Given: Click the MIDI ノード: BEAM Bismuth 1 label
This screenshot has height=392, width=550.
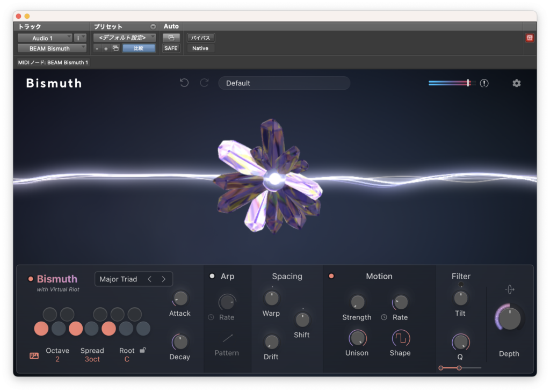Looking at the screenshot, I should pos(53,62).
